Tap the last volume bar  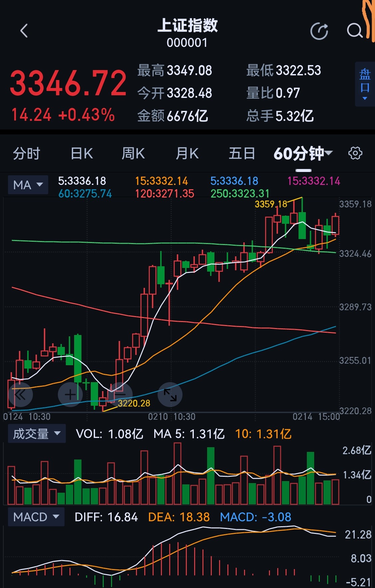click(x=335, y=492)
